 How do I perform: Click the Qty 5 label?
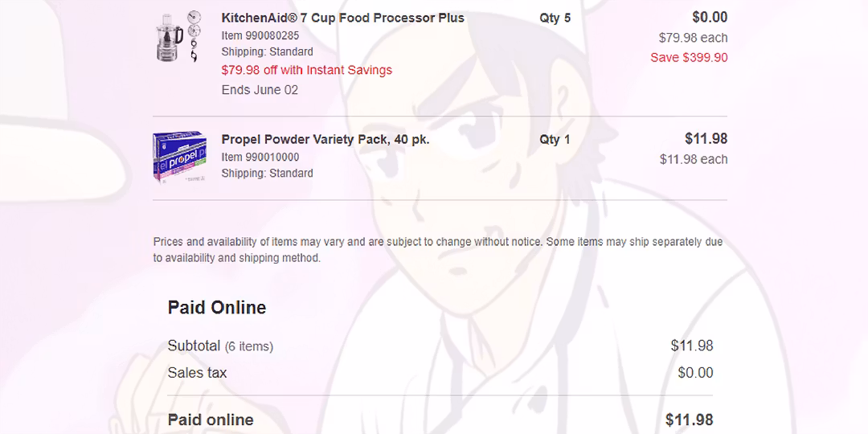point(555,18)
